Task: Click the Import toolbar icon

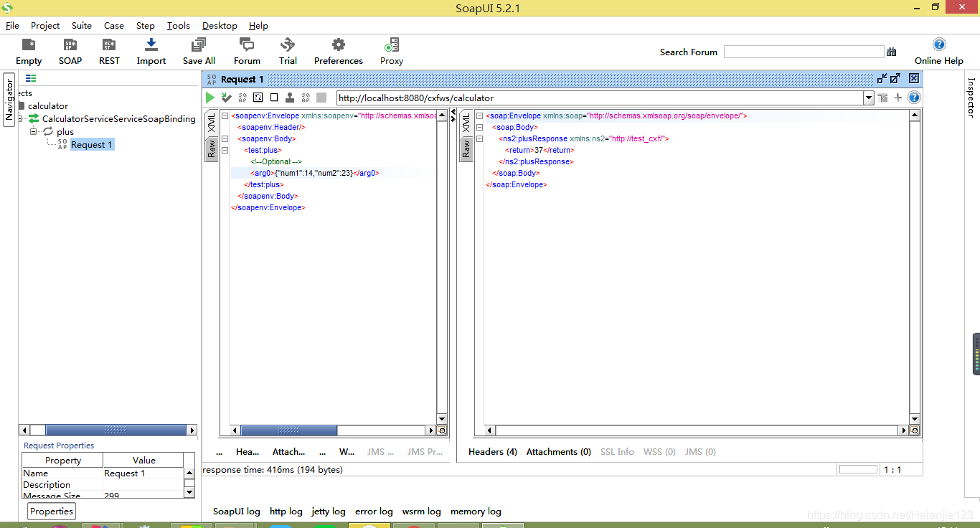Action: 151,52
